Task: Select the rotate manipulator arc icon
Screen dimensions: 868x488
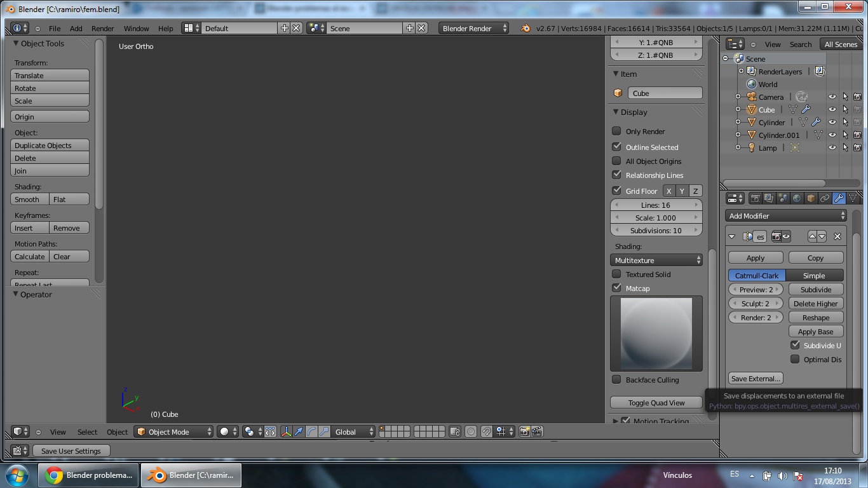Action: point(311,431)
